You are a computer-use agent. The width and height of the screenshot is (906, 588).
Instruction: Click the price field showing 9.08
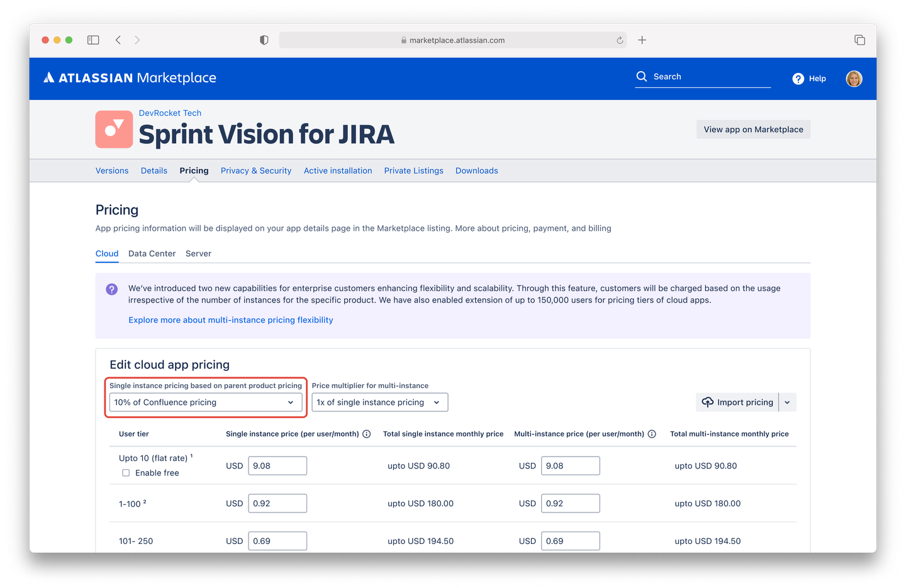(277, 465)
